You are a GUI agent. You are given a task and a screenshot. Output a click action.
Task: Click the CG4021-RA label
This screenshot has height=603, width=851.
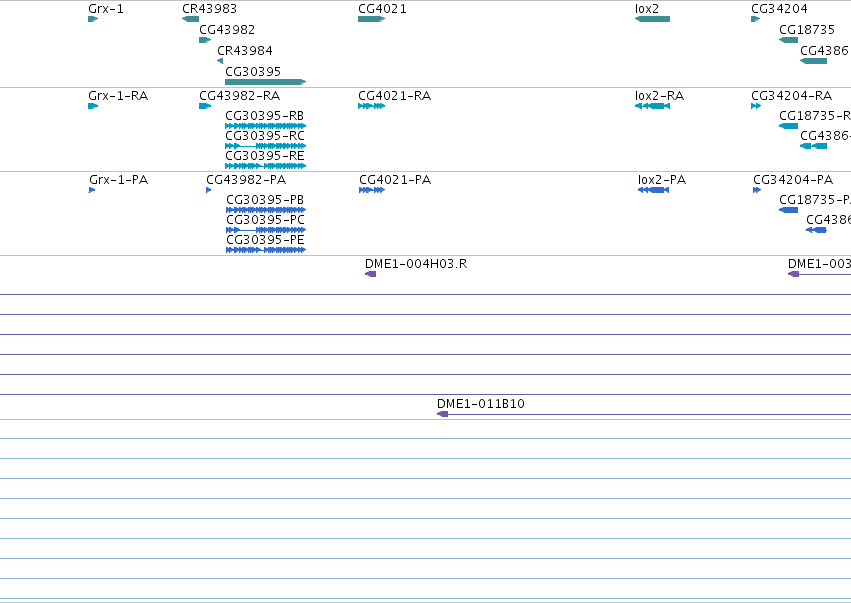pyautogui.click(x=395, y=96)
